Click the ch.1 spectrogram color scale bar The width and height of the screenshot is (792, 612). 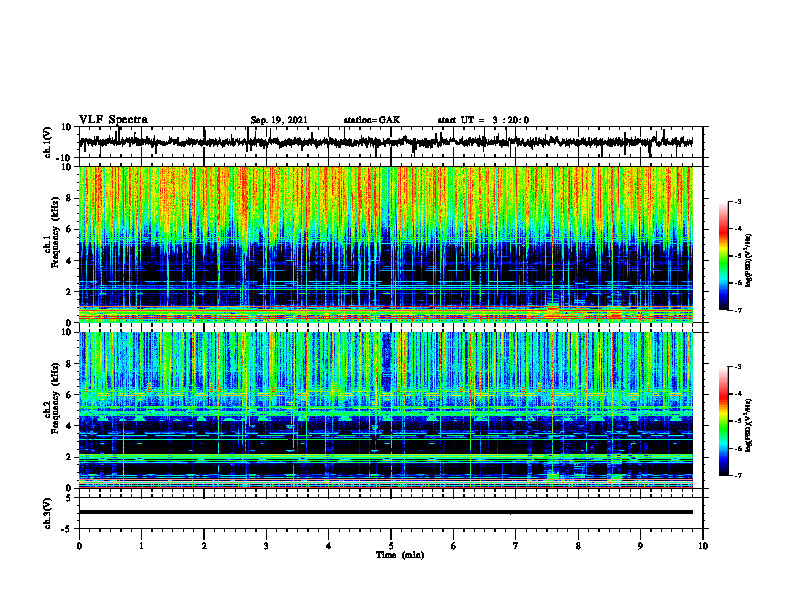pos(724,256)
